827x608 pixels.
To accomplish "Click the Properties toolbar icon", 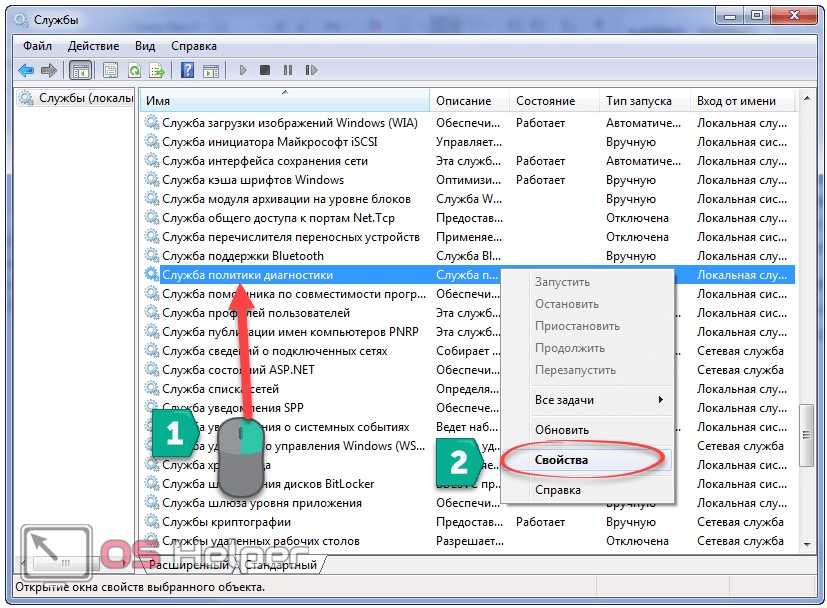I will [110, 70].
